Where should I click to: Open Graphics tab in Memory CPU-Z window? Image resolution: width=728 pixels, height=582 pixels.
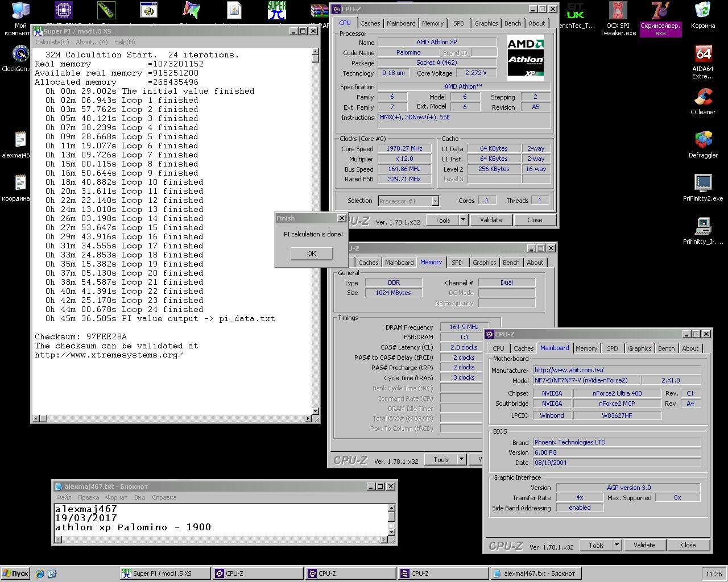point(484,263)
